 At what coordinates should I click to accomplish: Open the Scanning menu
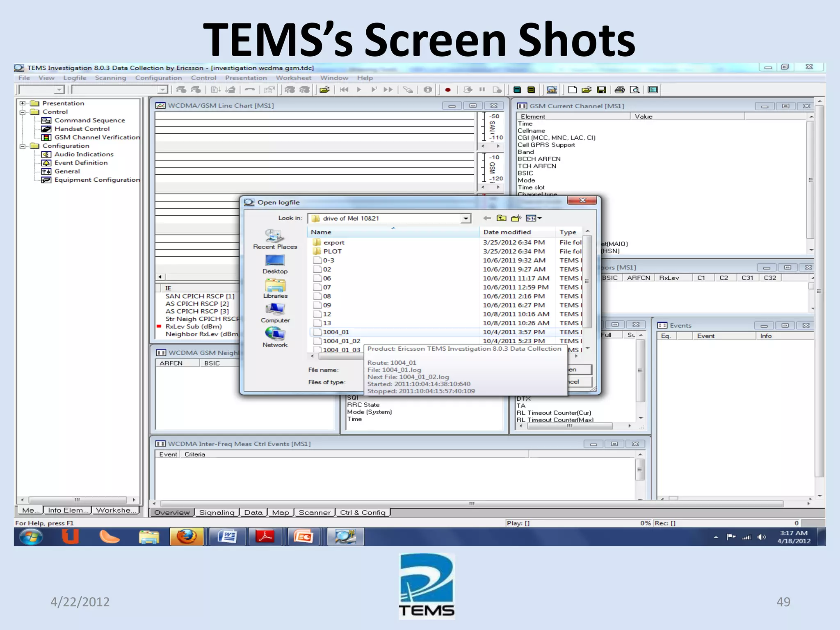(110, 78)
